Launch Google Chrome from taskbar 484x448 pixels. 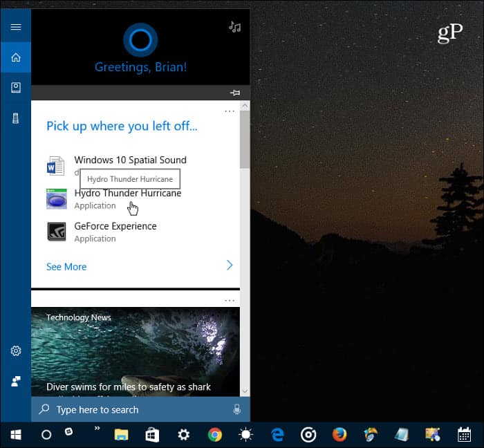(215, 435)
